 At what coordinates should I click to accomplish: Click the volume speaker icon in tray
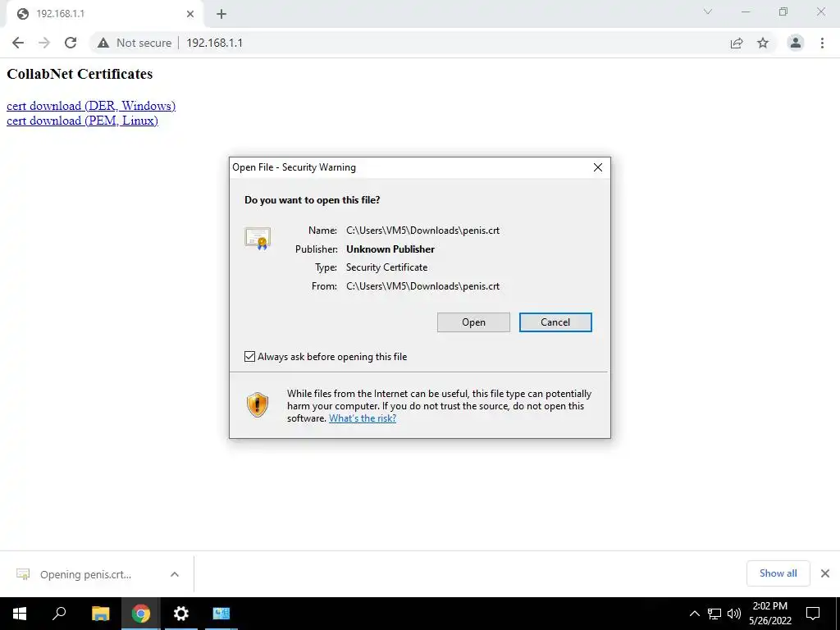pos(734,614)
